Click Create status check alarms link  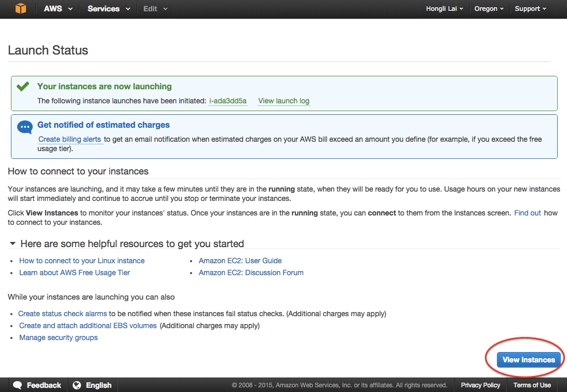tap(62, 314)
